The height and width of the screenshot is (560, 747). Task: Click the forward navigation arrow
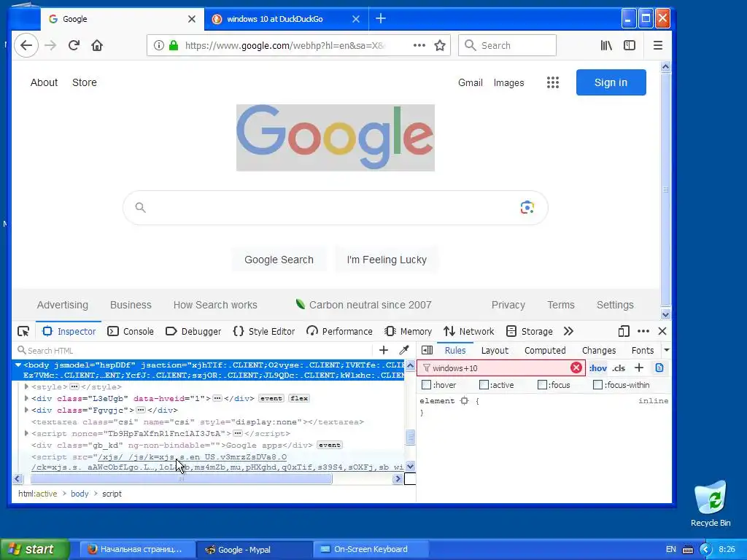click(x=50, y=45)
